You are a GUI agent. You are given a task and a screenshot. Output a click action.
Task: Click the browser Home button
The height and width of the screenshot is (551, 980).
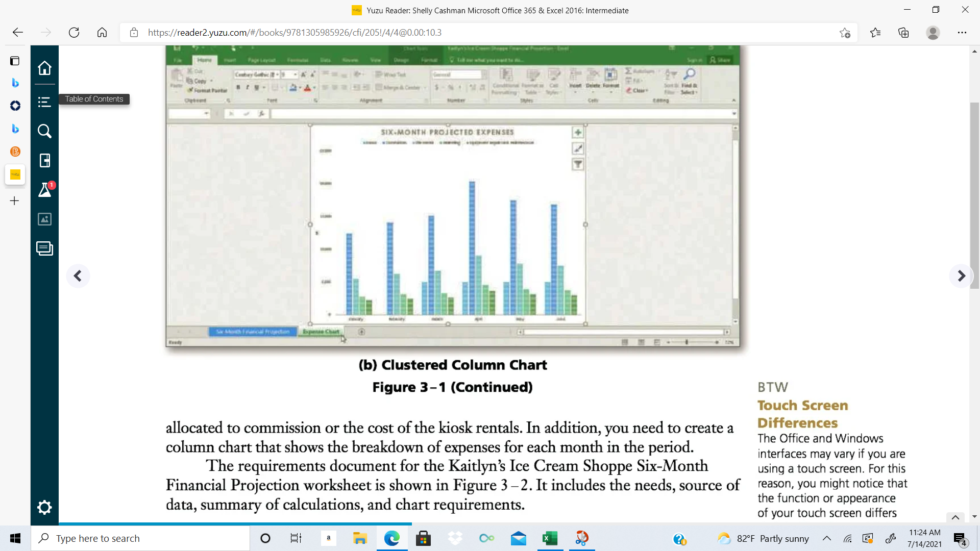(x=102, y=33)
